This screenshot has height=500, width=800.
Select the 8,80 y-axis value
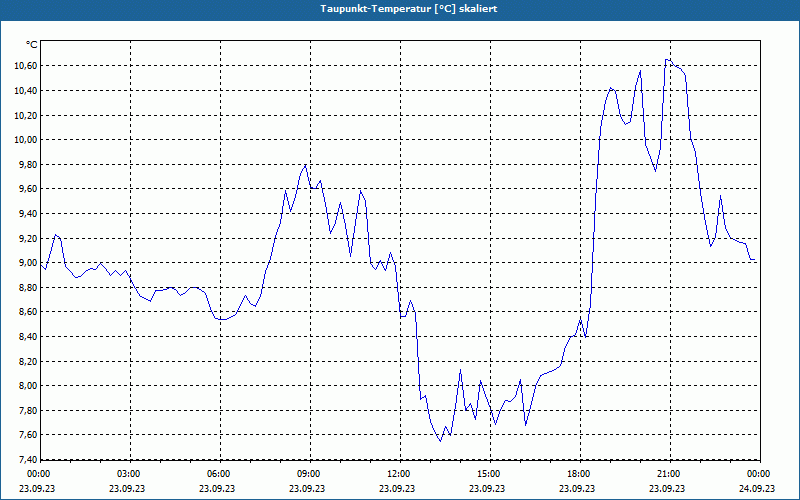[x=27, y=288]
